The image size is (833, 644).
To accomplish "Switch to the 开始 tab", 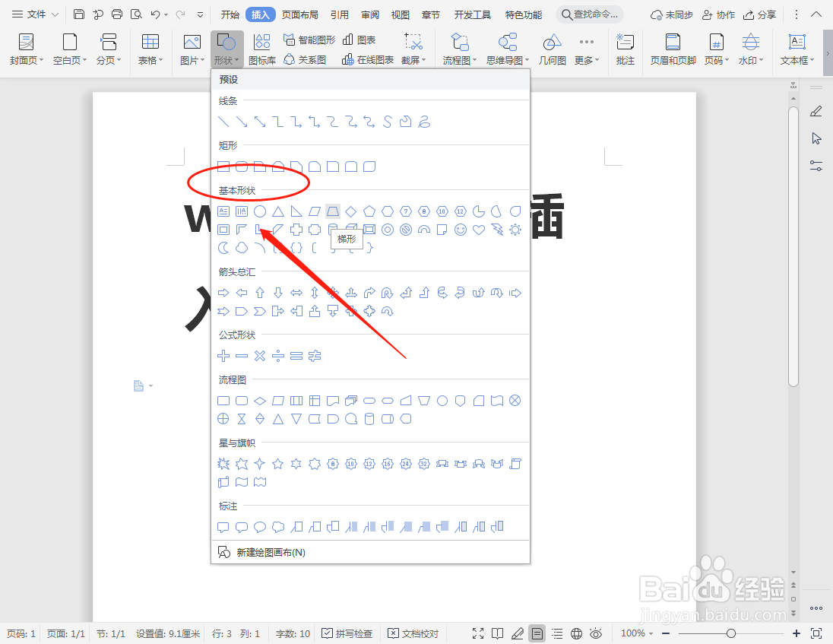I will (x=230, y=15).
